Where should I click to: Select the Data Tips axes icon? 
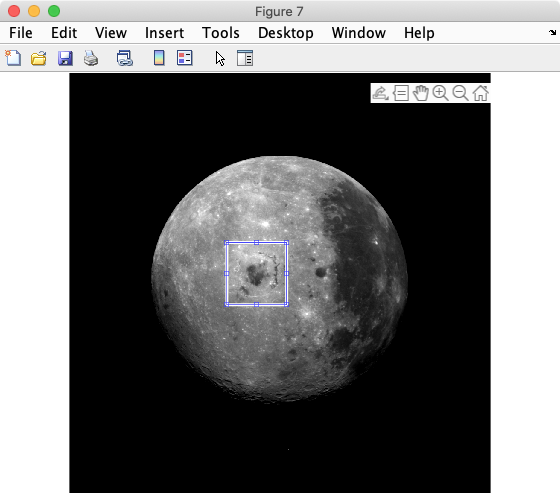(x=401, y=93)
